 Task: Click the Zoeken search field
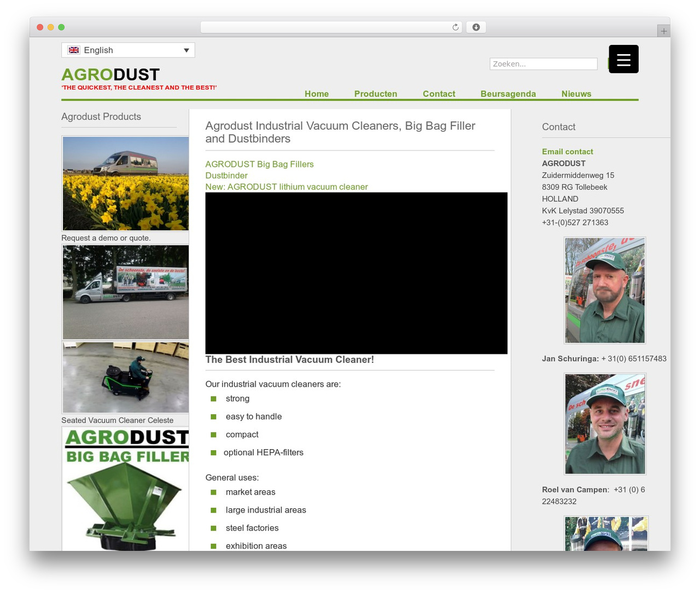(x=544, y=64)
